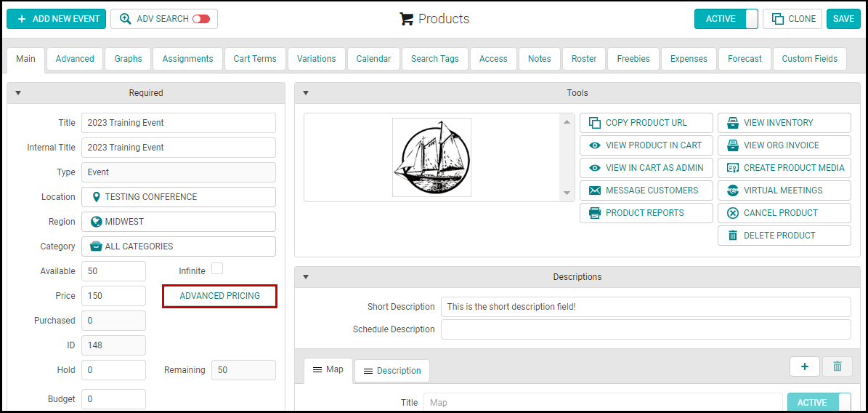
Task: Click the envelope icon on Message Customers
Action: tap(595, 191)
